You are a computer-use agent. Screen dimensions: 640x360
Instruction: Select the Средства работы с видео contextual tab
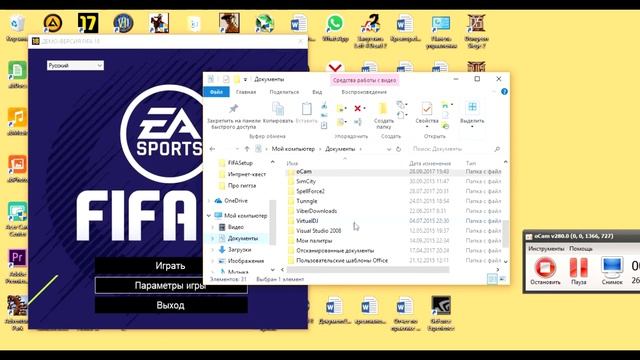pyautogui.click(x=364, y=80)
